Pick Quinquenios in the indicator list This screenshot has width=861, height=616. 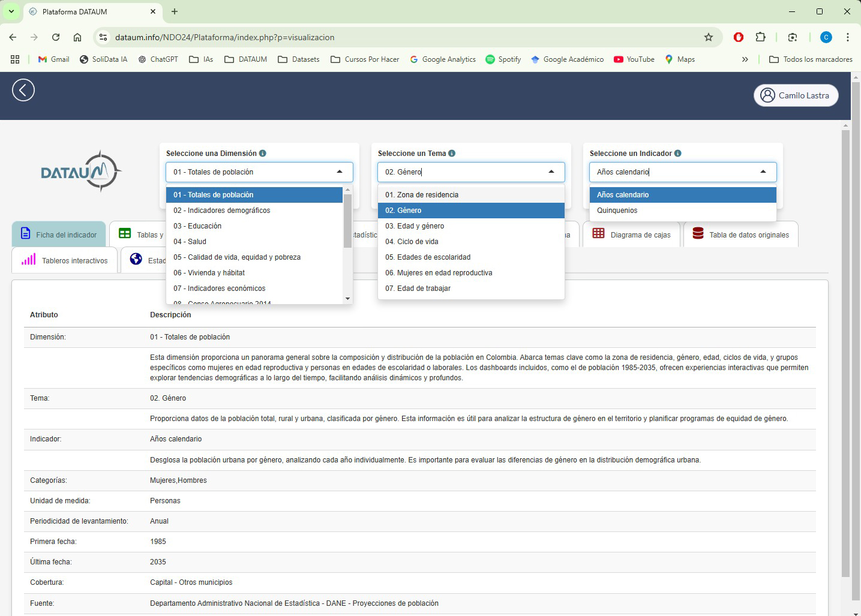point(617,211)
